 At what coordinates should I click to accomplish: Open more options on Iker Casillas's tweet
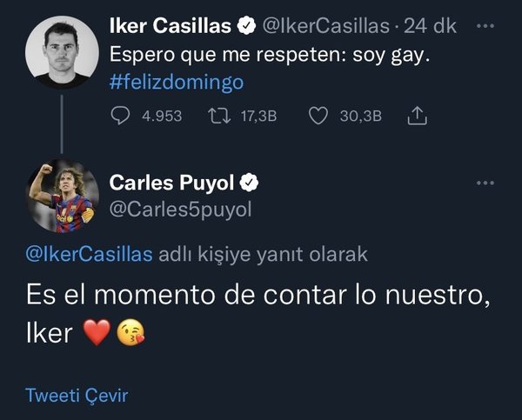point(486,26)
